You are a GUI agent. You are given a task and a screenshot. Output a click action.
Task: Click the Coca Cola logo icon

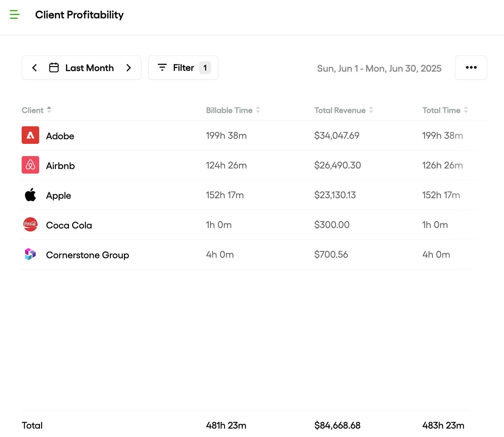pyautogui.click(x=30, y=224)
